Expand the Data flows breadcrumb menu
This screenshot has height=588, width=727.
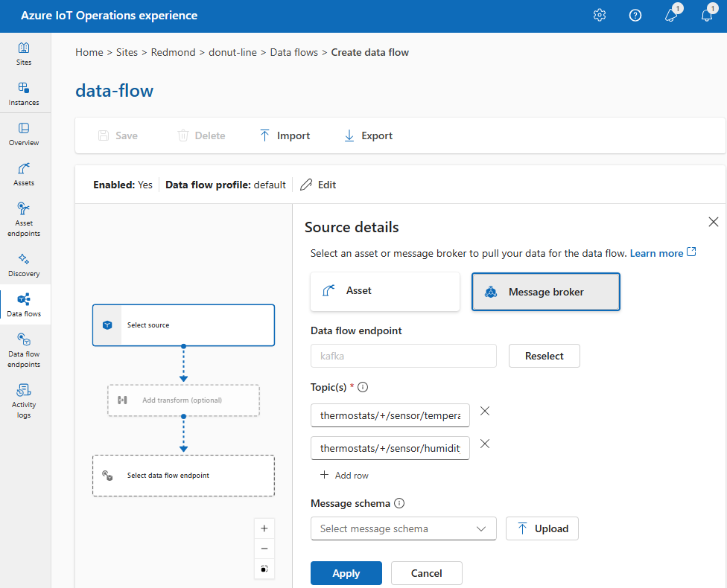[293, 52]
